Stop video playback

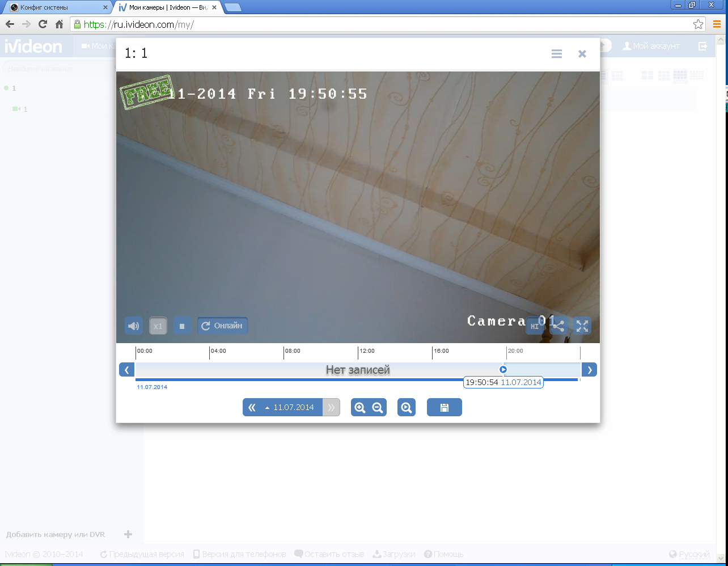point(182,326)
